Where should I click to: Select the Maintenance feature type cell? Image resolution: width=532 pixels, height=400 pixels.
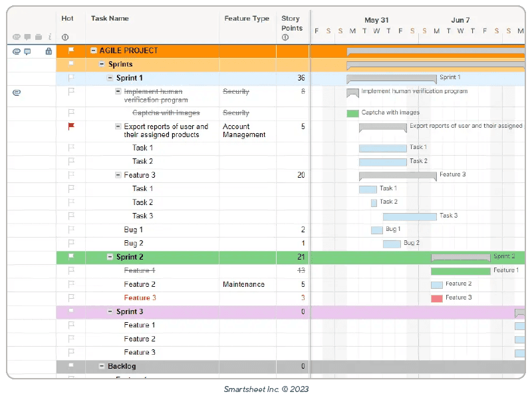tap(247, 284)
